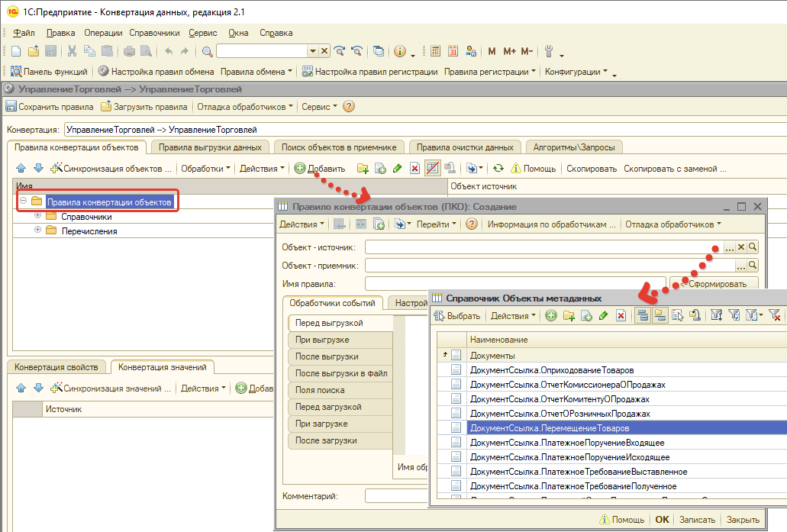Toggle hierarchical view button in metadata window
The height and width of the screenshot is (532, 787).
(x=643, y=316)
